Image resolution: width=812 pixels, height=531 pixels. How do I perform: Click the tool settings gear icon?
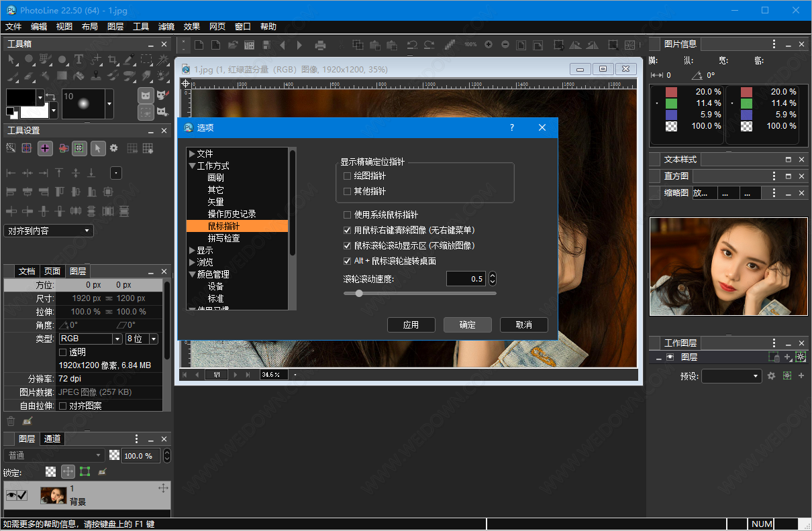pyautogui.click(x=113, y=148)
